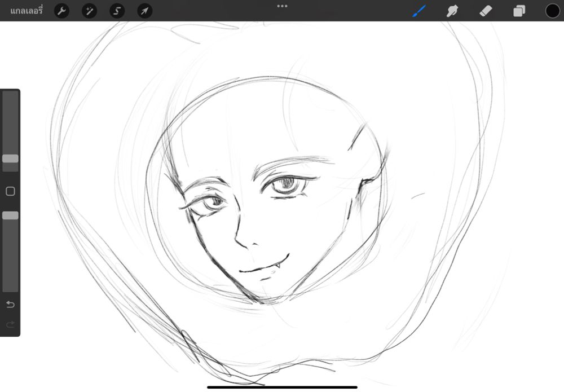Tap the home indicator bar at bottom
The width and height of the screenshot is (564, 392).
tap(282, 387)
